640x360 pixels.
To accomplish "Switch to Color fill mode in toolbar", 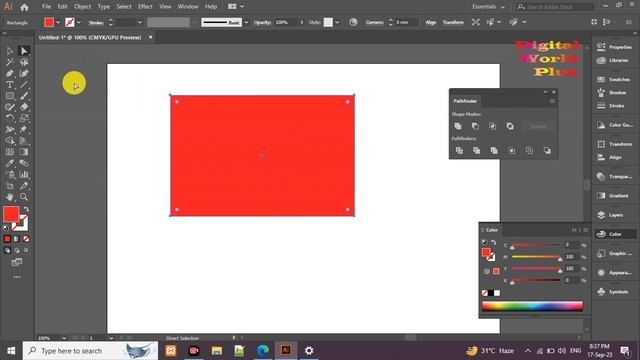I will tap(7, 239).
